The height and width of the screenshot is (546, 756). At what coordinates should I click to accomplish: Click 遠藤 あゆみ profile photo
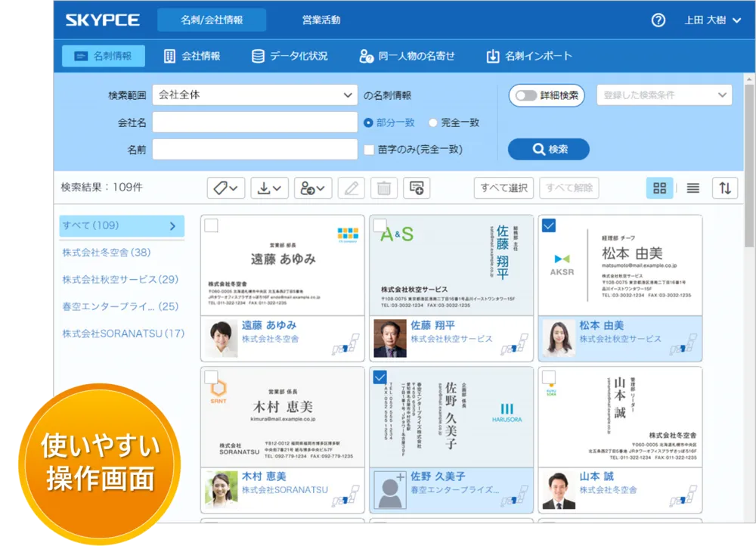222,338
